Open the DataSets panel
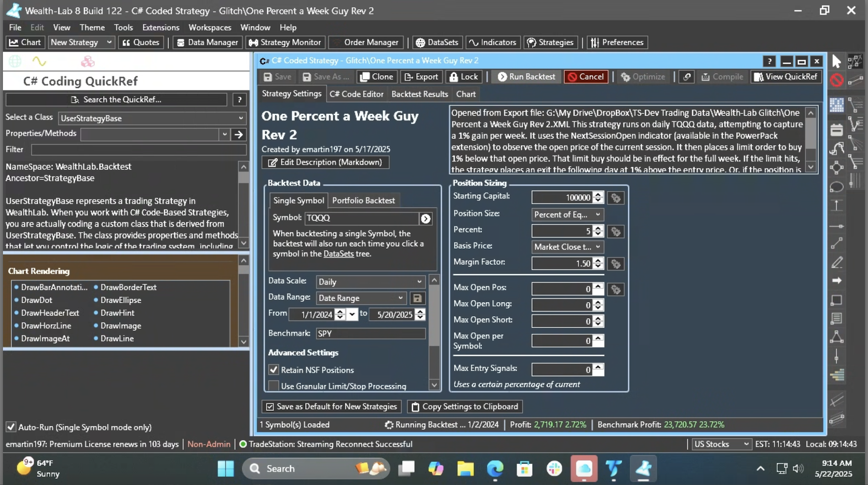Image resolution: width=868 pixels, height=485 pixels. (x=437, y=42)
